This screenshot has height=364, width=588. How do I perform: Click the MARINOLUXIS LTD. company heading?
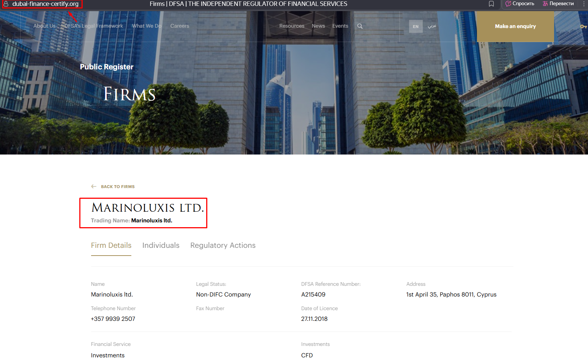tap(148, 208)
